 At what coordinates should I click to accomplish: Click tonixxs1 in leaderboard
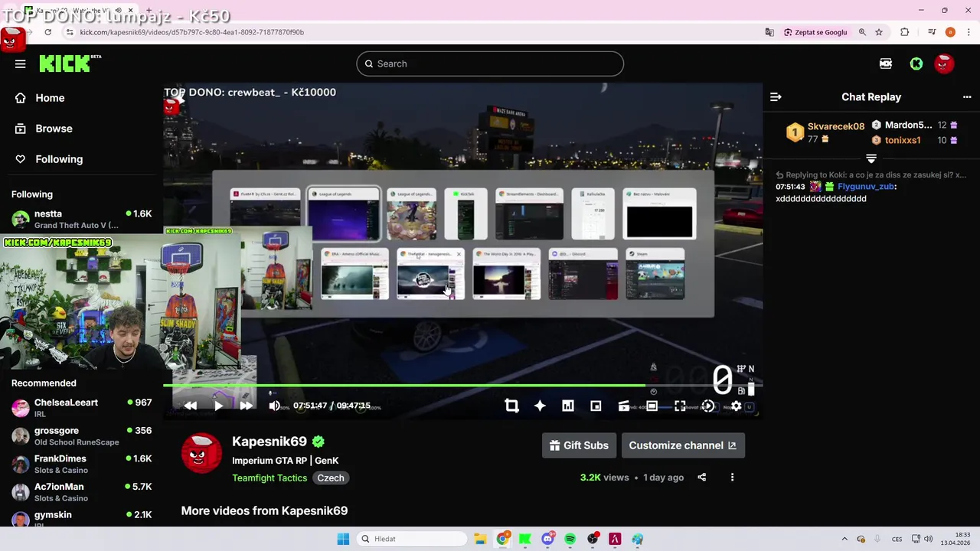click(903, 140)
